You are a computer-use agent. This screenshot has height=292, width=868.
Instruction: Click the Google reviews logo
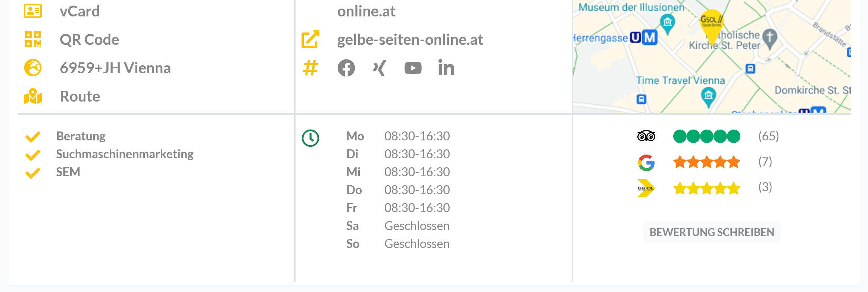click(x=646, y=163)
